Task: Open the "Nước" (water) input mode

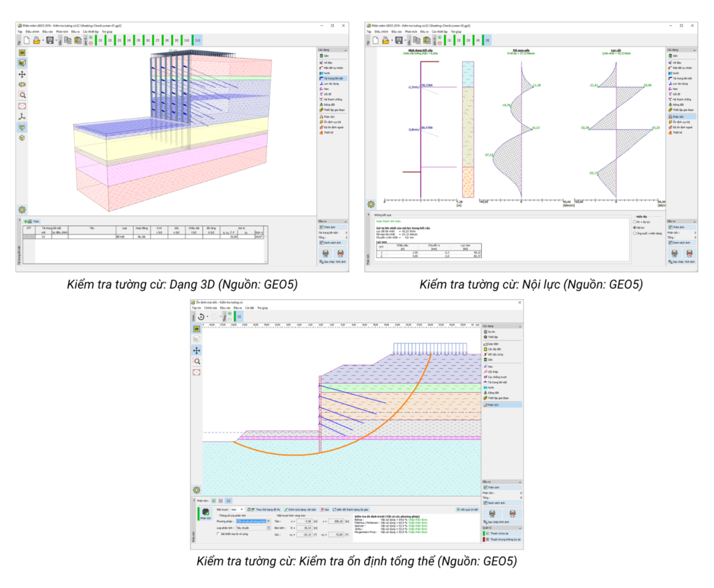Action: pos(327,73)
